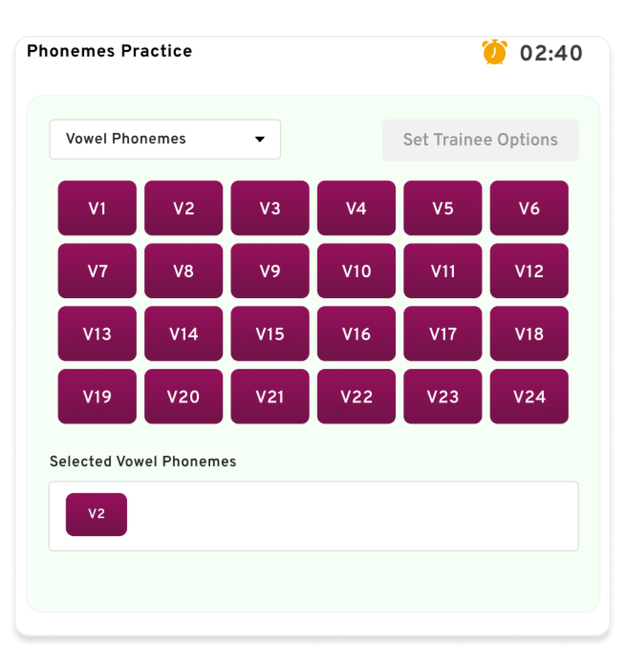Choose the V5 phoneme button
This screenshot has width=625, height=672.
[x=443, y=208]
